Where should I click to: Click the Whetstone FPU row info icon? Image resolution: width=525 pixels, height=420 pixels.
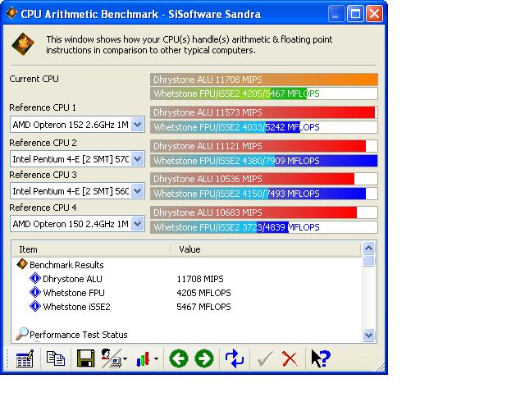click(x=34, y=293)
